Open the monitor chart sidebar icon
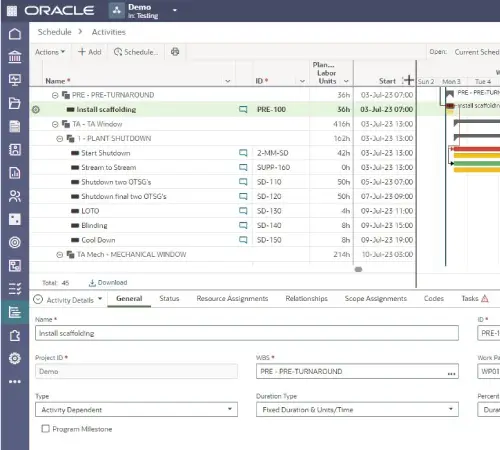500x450 pixels. 15,80
